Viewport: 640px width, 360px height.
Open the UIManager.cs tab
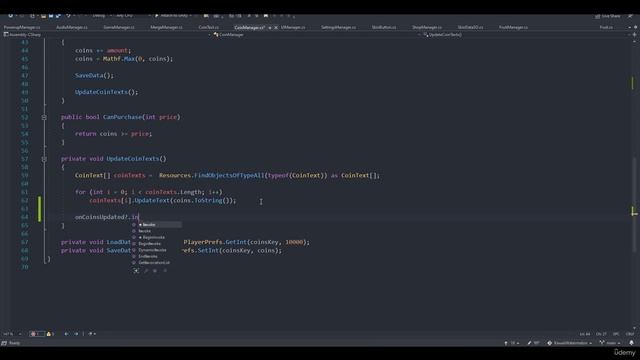point(293,27)
